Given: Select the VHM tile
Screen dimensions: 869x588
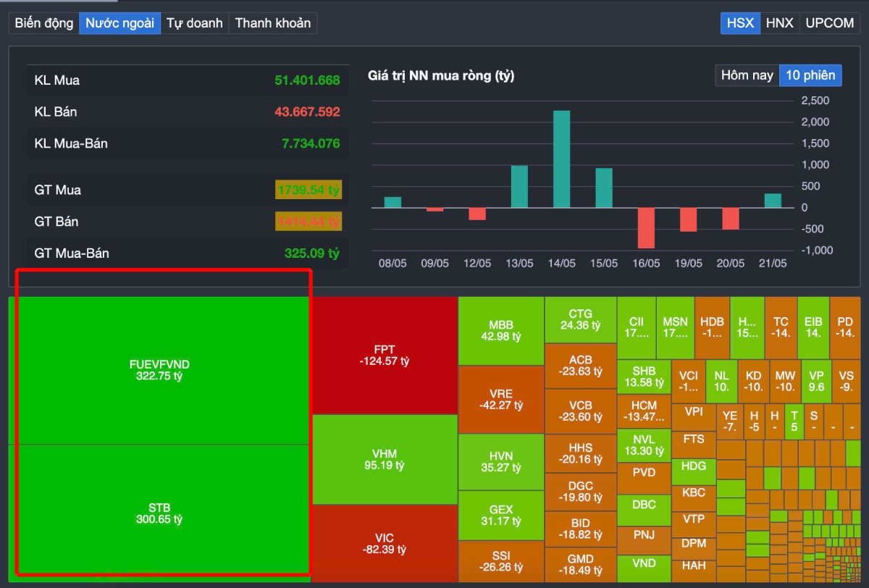Looking at the screenshot, I should click(x=385, y=459).
